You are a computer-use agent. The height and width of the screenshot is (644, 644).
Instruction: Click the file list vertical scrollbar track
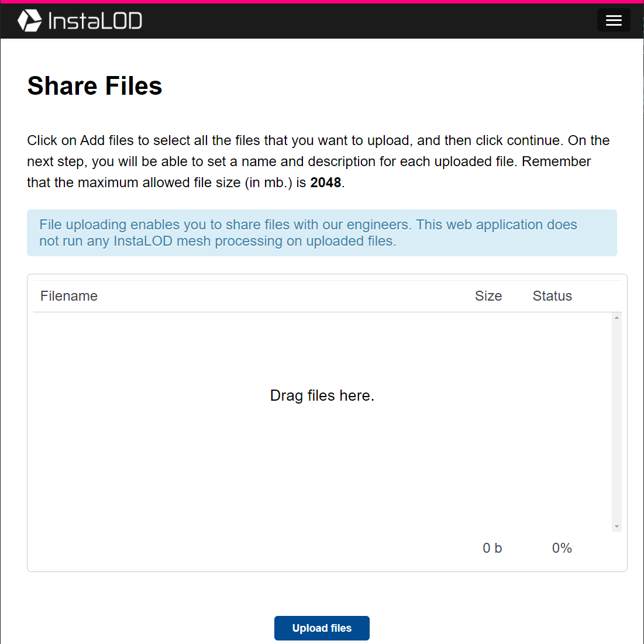click(x=617, y=421)
